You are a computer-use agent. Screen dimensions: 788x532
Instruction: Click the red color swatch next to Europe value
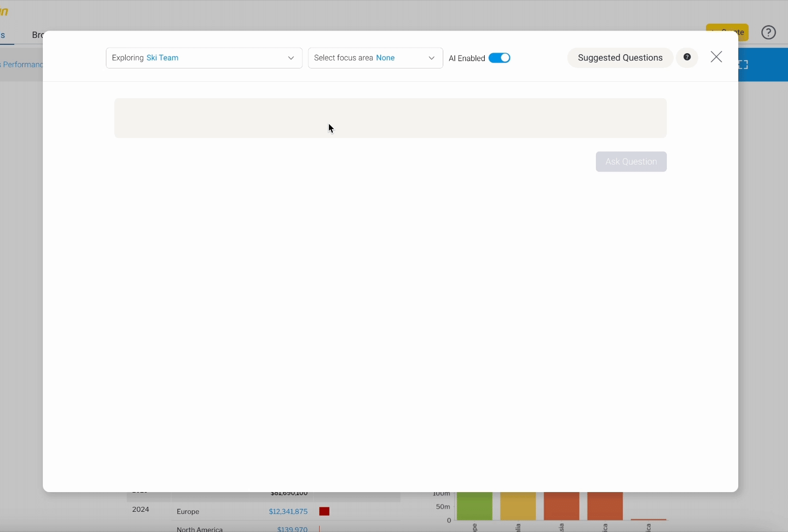click(325, 511)
